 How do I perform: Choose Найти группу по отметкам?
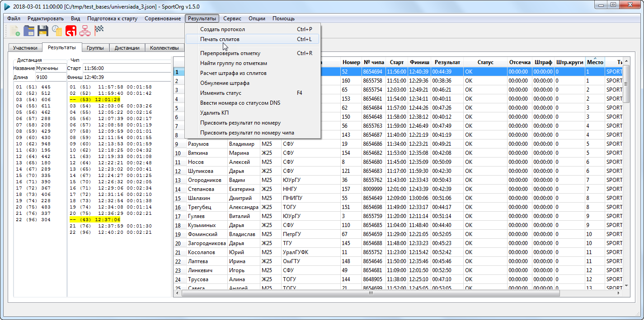tap(253, 63)
